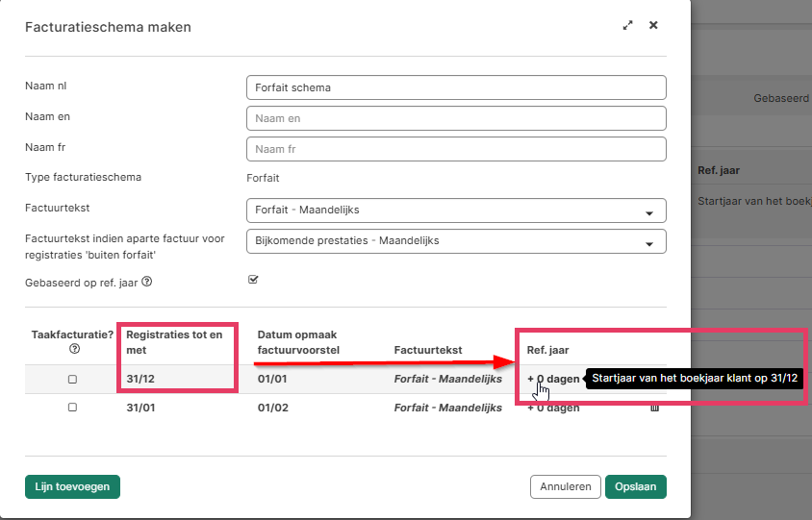812x520 pixels.
Task: Delete the 31/01 row using the trash icon
Action: (x=654, y=409)
